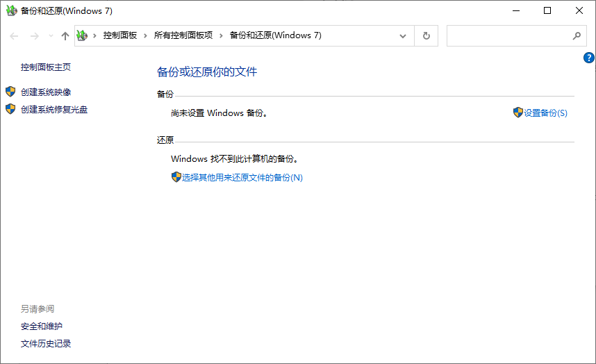Click the Backup and Restore address bar icon
The image size is (596, 364).
point(82,35)
